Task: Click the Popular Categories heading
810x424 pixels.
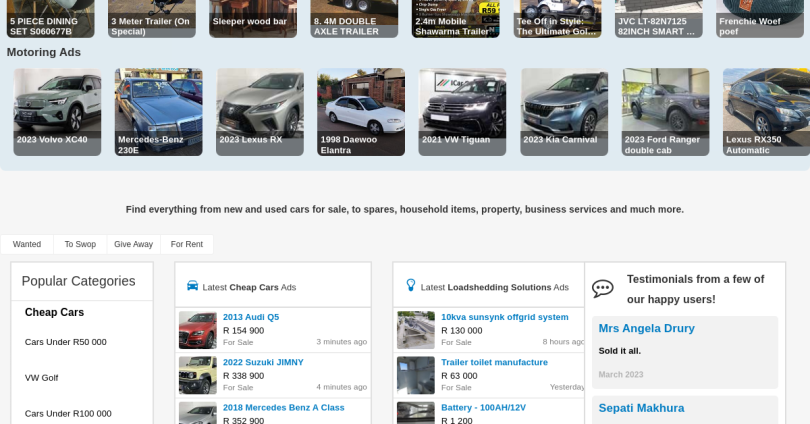Action: point(79,281)
